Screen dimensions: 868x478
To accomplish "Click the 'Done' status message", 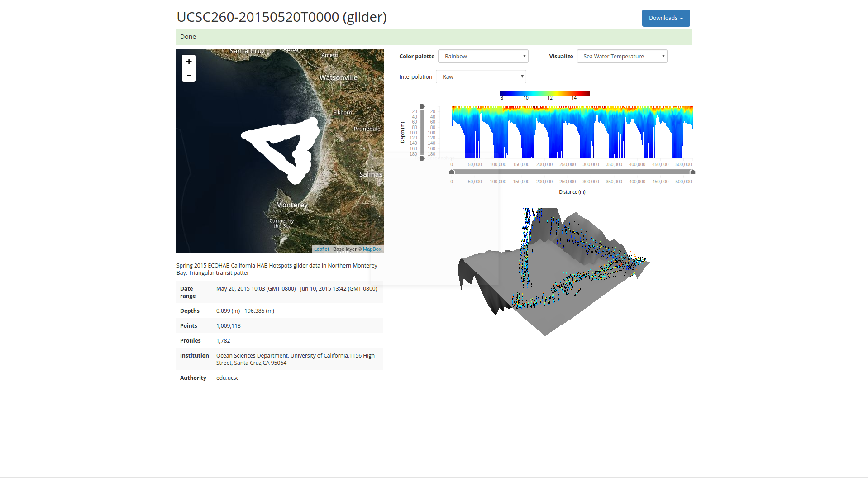I will [x=188, y=37].
